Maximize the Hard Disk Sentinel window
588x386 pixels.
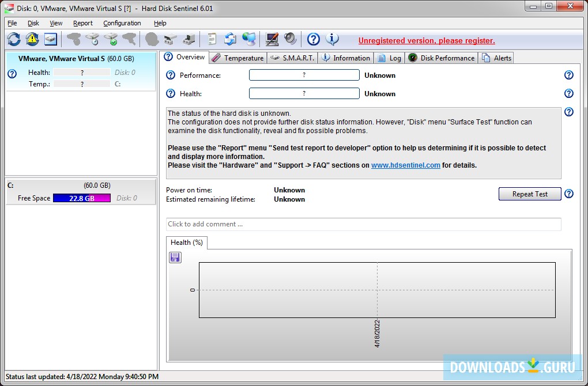tap(549, 6)
